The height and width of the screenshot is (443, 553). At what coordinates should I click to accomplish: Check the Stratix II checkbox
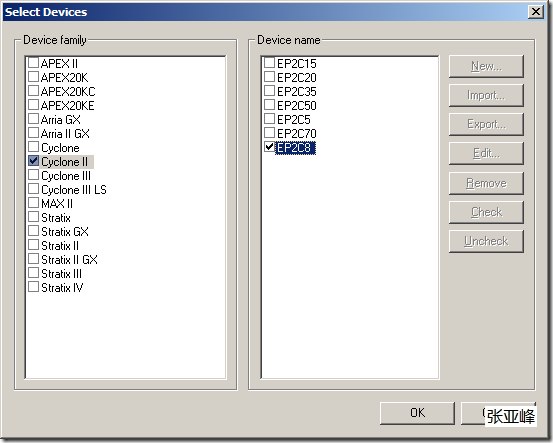tap(33, 245)
